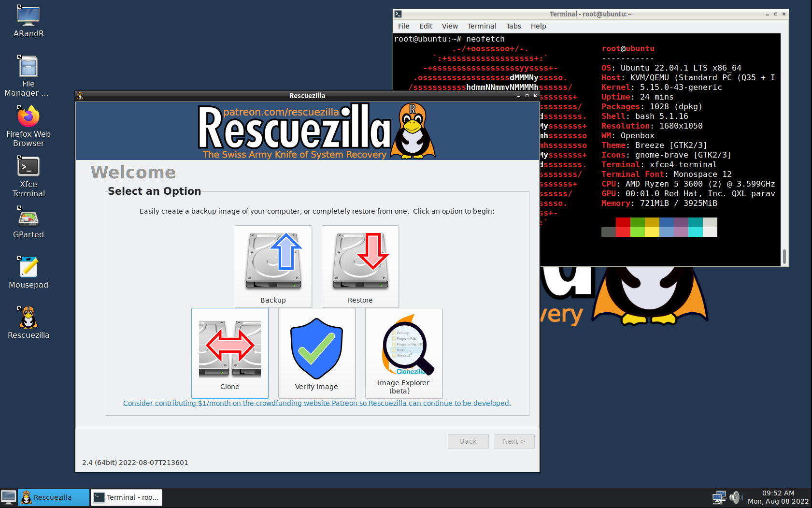Image resolution: width=812 pixels, height=508 pixels.
Task: Click the 'Select an Option' heading
Action: coord(155,191)
